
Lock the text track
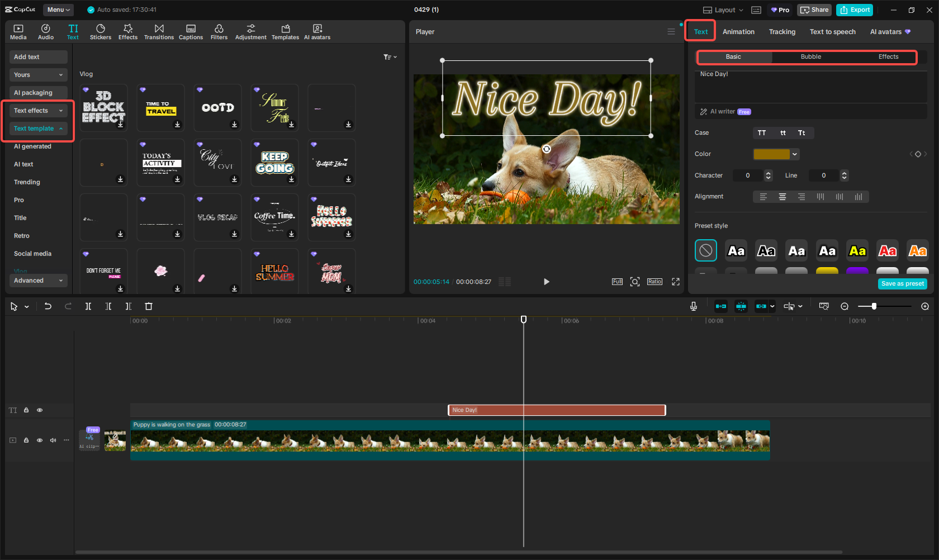tap(26, 410)
